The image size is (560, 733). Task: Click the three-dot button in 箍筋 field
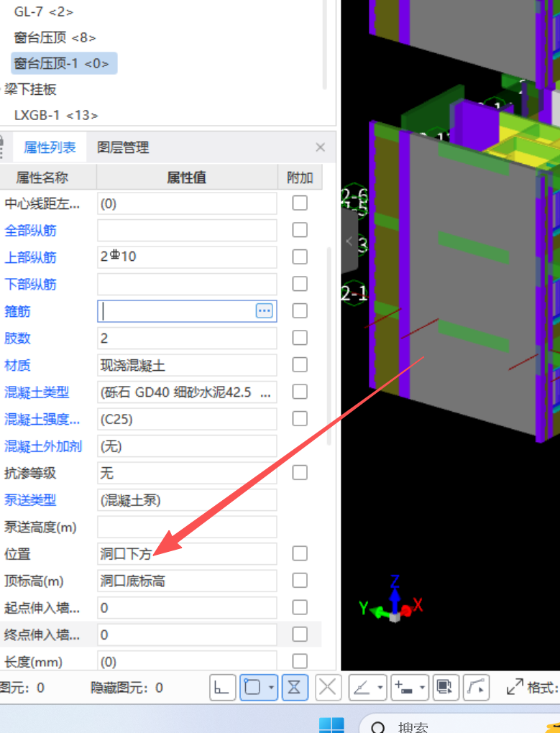pos(264,311)
